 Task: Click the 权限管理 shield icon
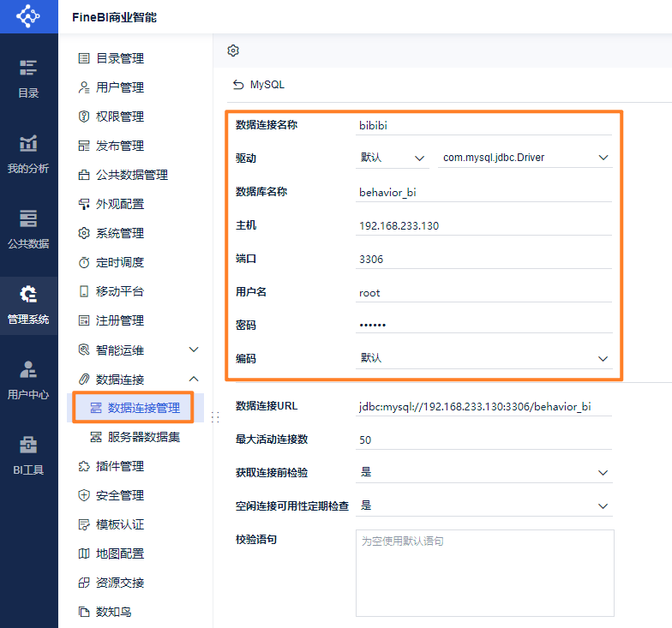[84, 117]
